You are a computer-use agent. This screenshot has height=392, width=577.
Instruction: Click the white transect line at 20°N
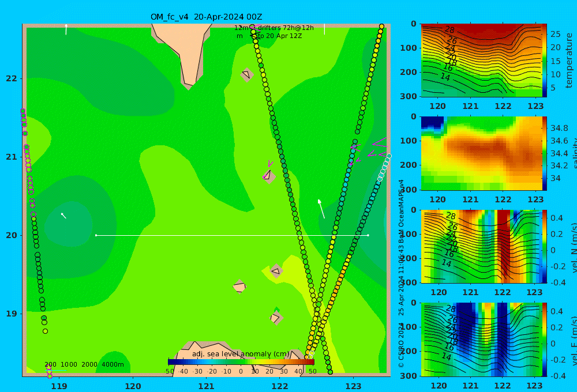point(232,235)
